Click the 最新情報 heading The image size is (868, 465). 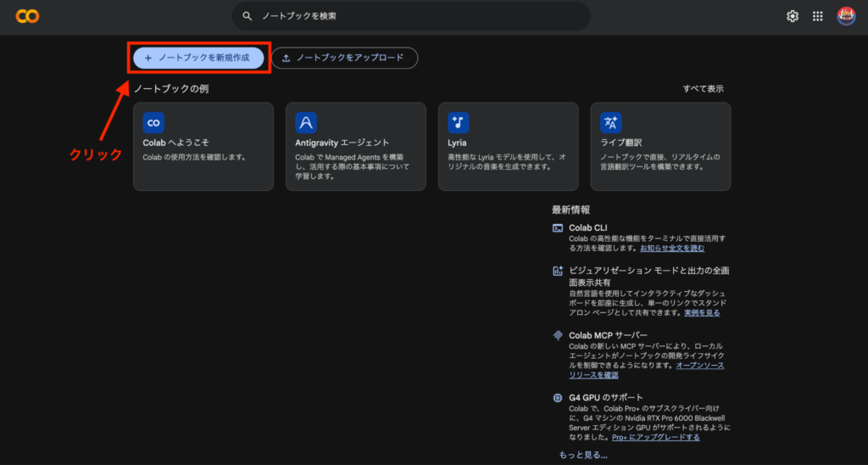pos(570,210)
